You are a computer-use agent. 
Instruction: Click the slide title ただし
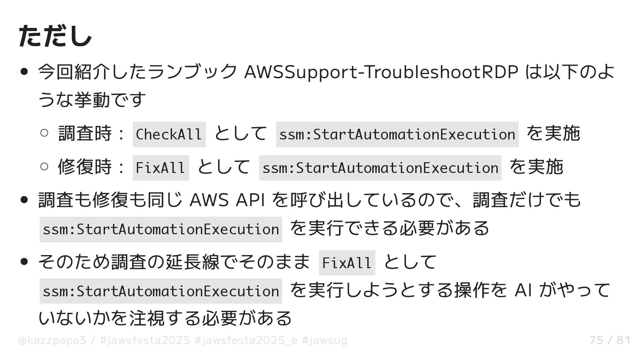(x=55, y=36)
